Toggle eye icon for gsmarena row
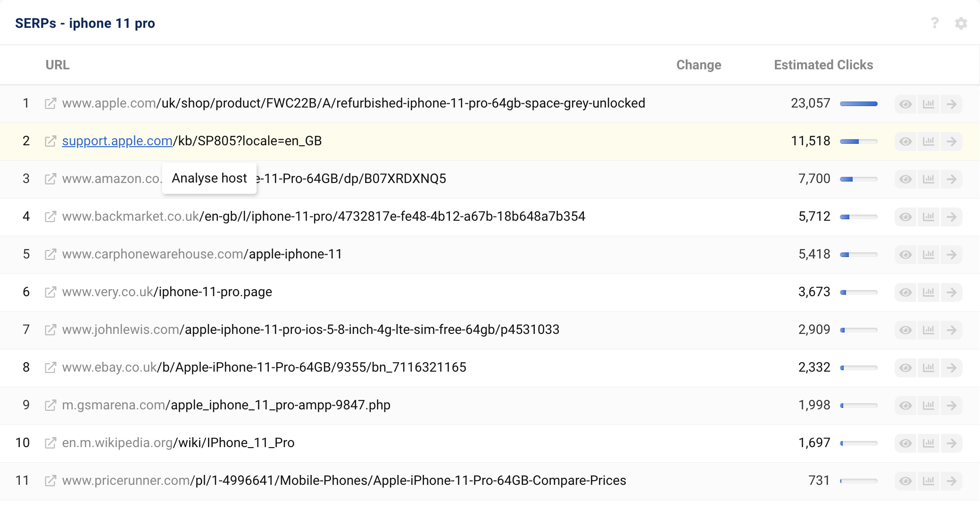The height and width of the screenshot is (507, 980). coord(905,406)
